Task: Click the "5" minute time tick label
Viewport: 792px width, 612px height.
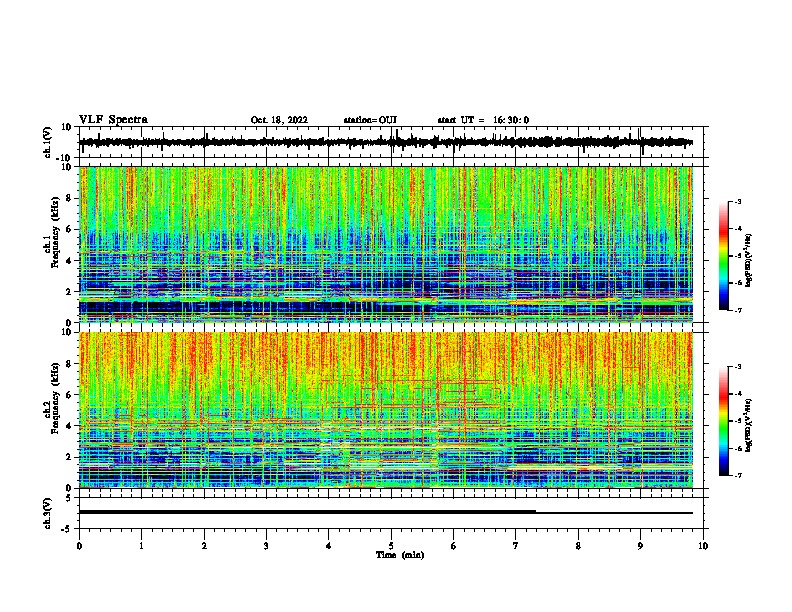Action: [391, 546]
